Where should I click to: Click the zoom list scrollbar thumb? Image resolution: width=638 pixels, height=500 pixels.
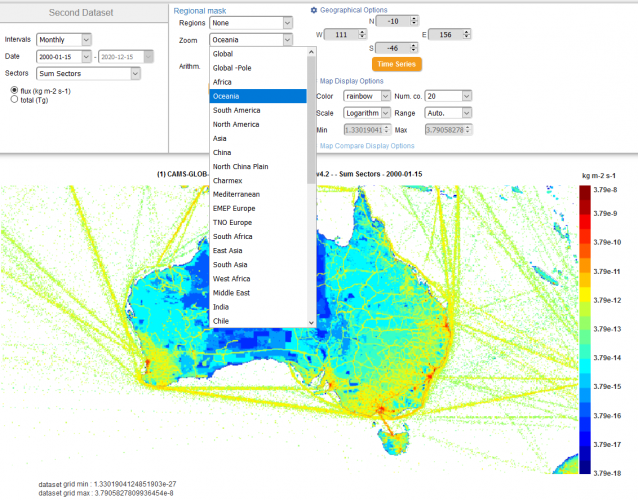pyautogui.click(x=311, y=120)
